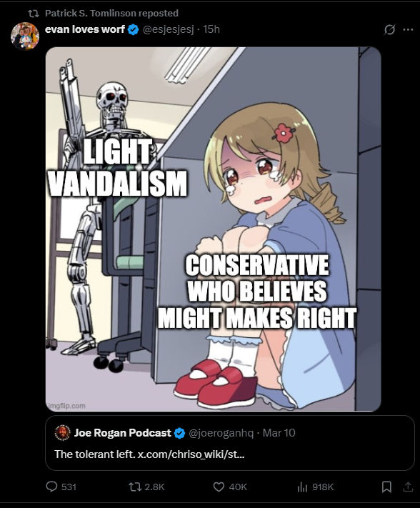The image size is (420, 508).
Task: Open Patrick S. Tomlinson reposted link
Action: point(111,14)
